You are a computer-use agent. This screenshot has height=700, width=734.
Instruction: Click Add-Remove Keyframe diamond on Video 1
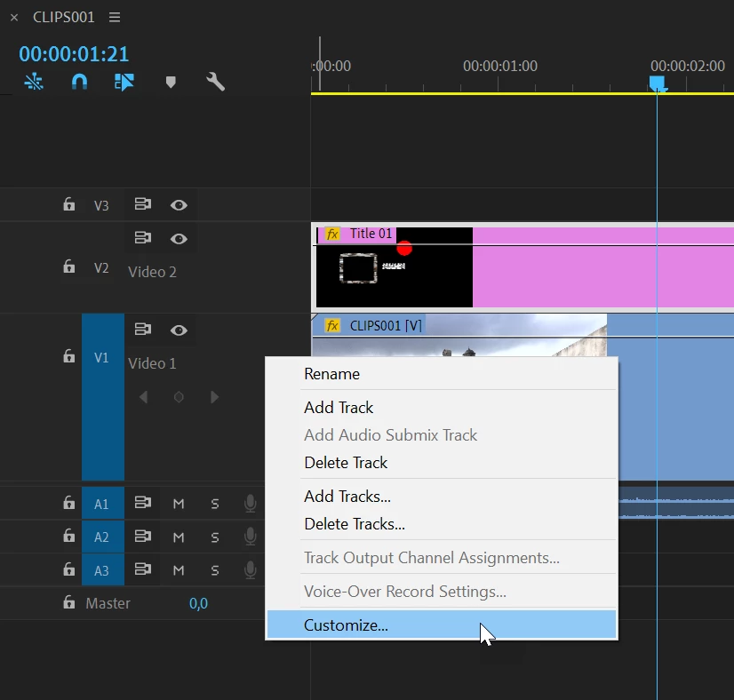pos(179,397)
